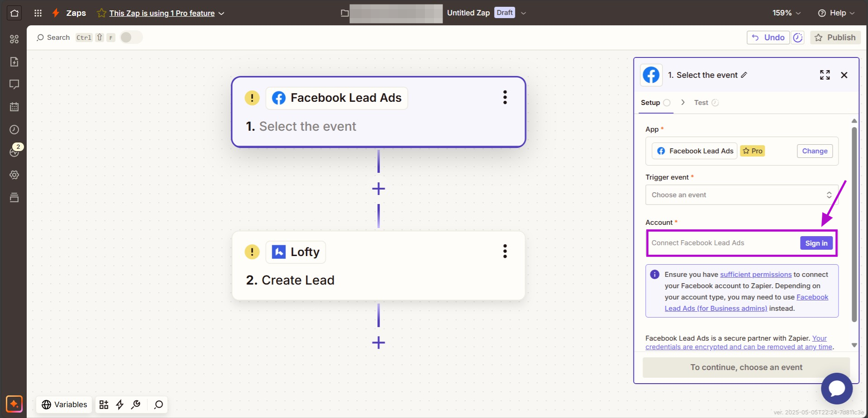868x418 pixels.
Task: Open the chat support bubble
Action: click(x=836, y=388)
